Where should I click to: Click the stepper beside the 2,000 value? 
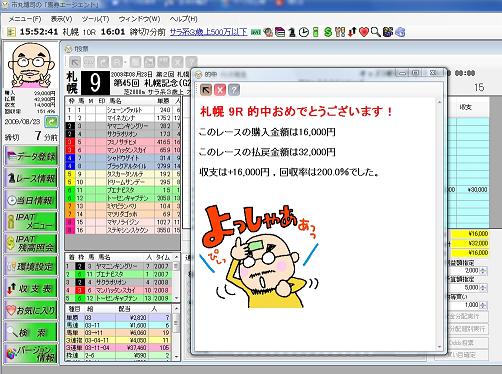point(483,270)
